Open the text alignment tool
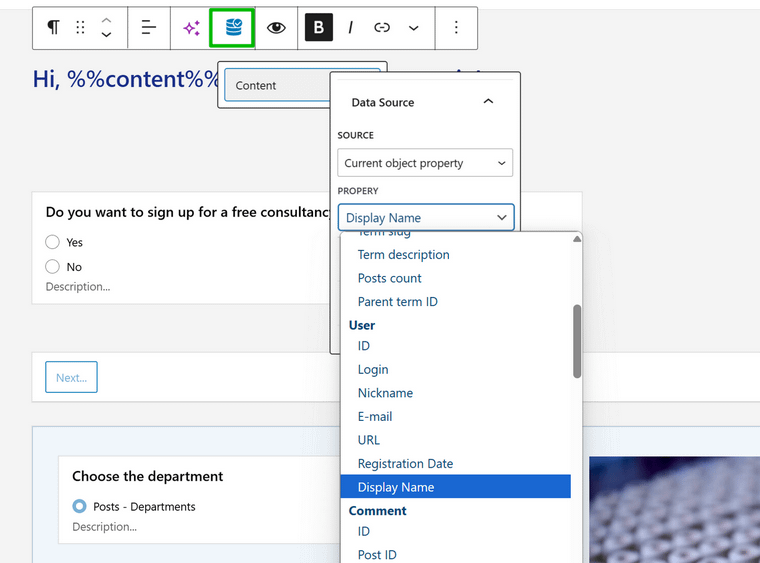760x563 pixels. (x=148, y=28)
